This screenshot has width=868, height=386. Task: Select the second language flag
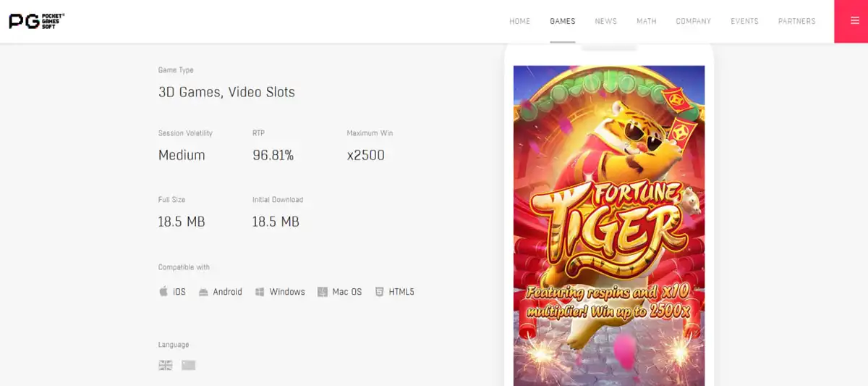[189, 365]
